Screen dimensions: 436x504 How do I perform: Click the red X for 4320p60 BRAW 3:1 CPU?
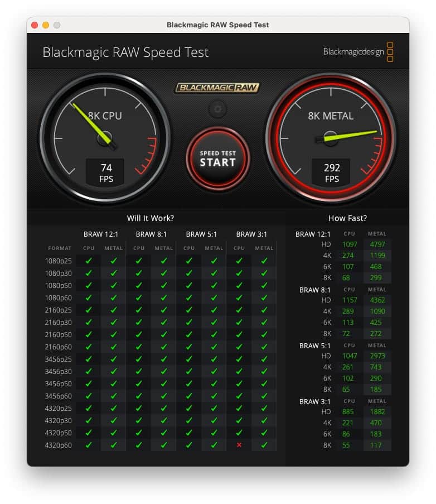(239, 445)
